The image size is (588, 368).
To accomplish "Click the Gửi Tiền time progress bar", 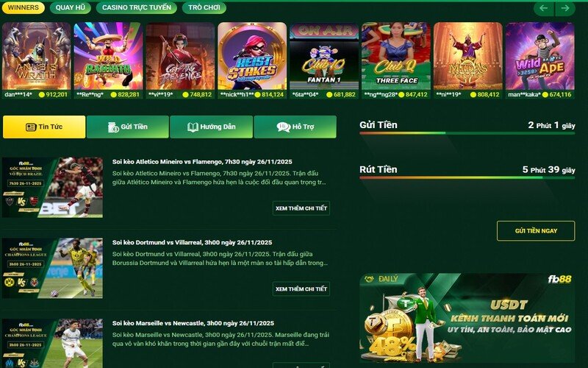I will [x=467, y=133].
